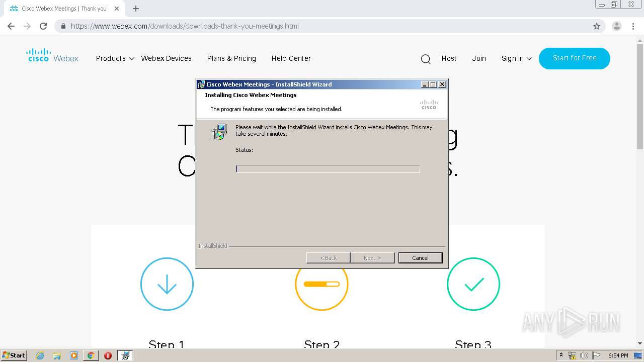Click the address bar URL
This screenshot has height=362, width=644.
coord(185,26)
